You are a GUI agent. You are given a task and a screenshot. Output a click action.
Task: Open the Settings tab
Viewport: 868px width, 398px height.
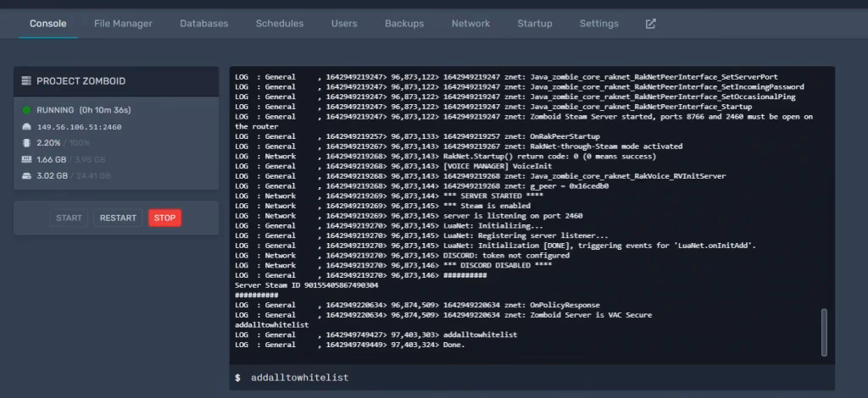[599, 24]
